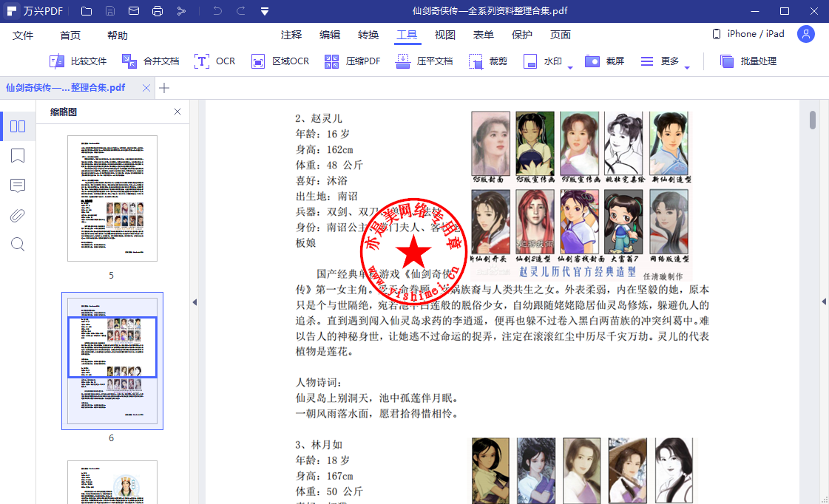
Task: Click the vertical scrollbar thumb
Action: [x=813, y=120]
